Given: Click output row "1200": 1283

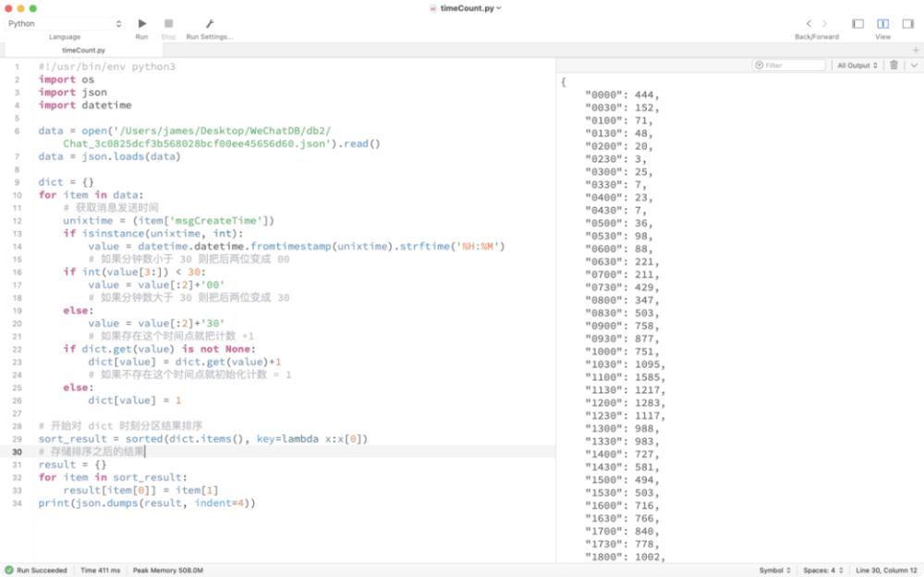Looking at the screenshot, I should (x=626, y=403).
